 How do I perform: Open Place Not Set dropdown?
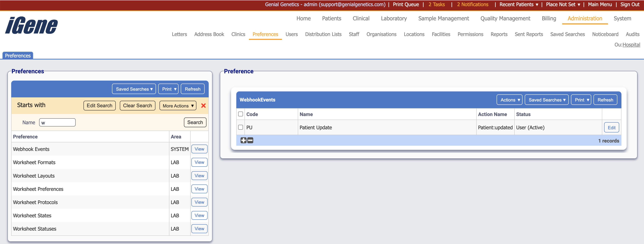click(563, 4)
